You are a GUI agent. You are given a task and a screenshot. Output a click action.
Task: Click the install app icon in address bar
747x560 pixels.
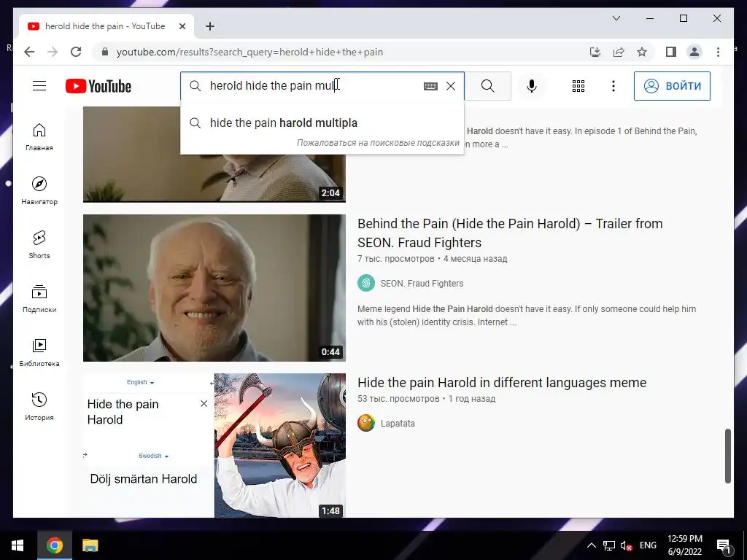[595, 52]
